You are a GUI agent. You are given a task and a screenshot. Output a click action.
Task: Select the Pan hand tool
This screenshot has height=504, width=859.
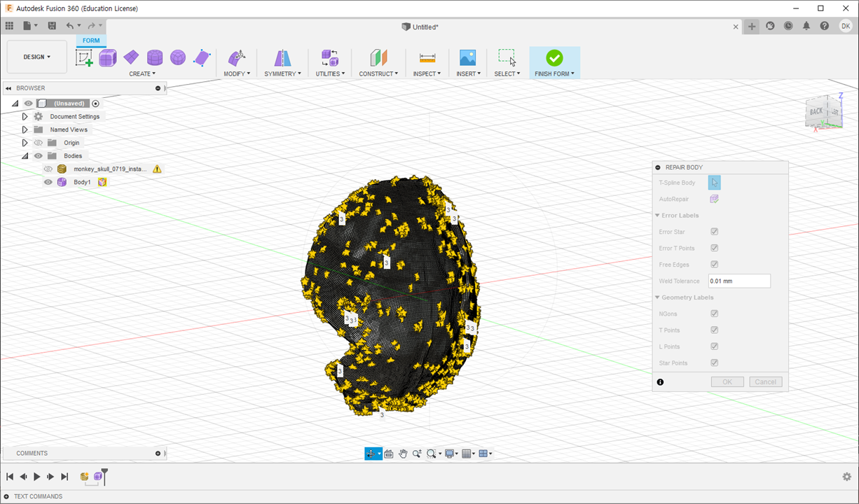(404, 454)
